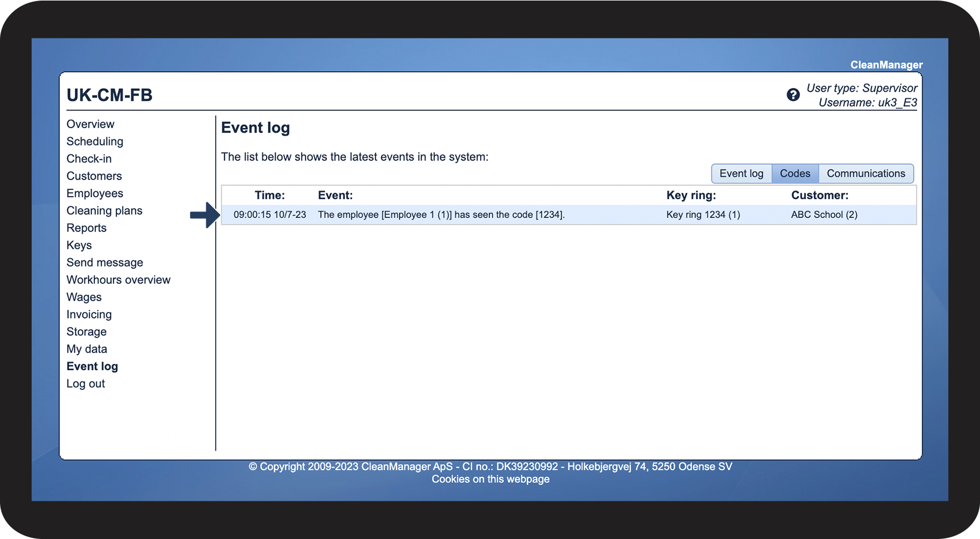Click the copyright line in the footer
This screenshot has width=980, height=539.
point(490,466)
